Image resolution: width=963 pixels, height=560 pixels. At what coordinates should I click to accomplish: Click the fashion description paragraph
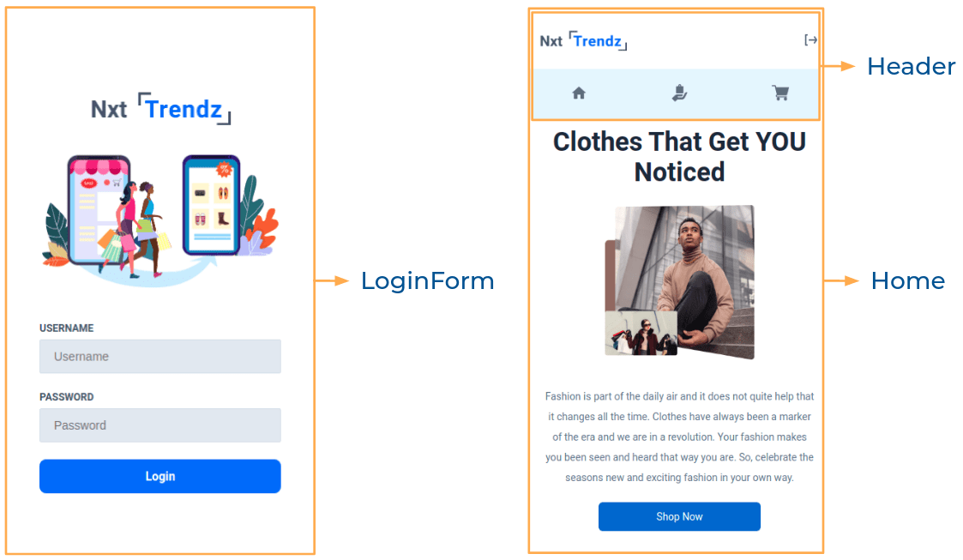pos(679,437)
